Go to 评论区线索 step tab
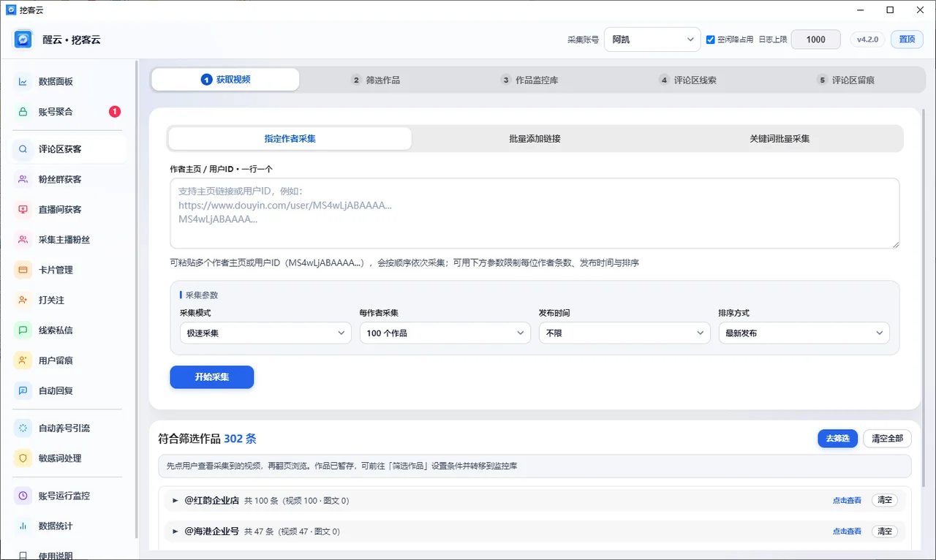The image size is (936, 560). point(687,80)
